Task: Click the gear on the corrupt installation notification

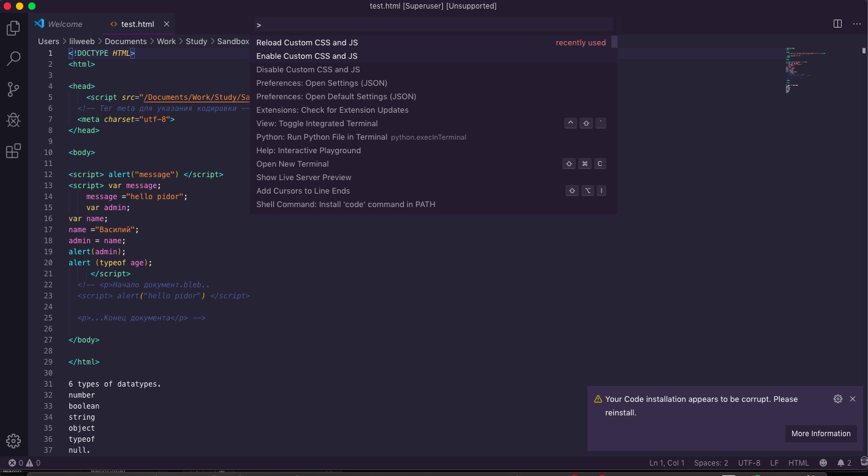Action: point(838,399)
